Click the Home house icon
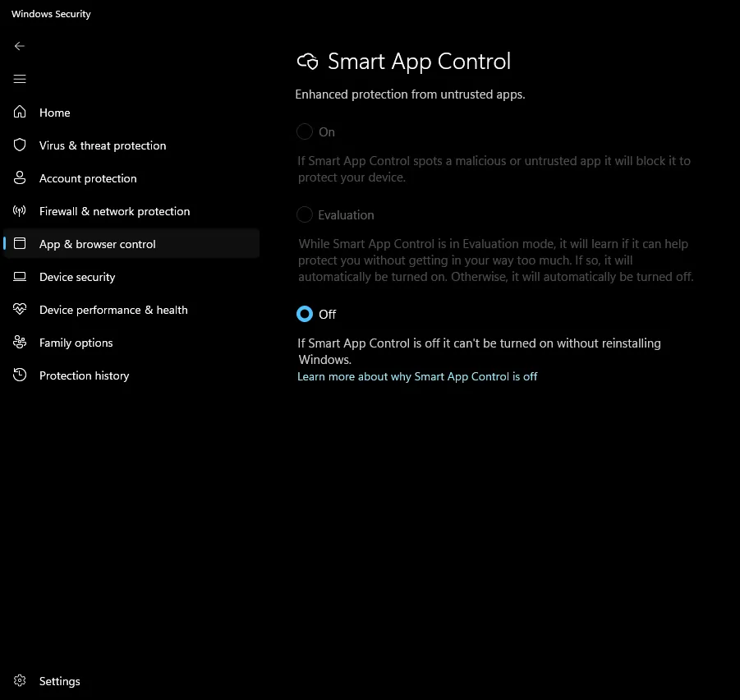Image resolution: width=740 pixels, height=700 pixels. point(20,112)
